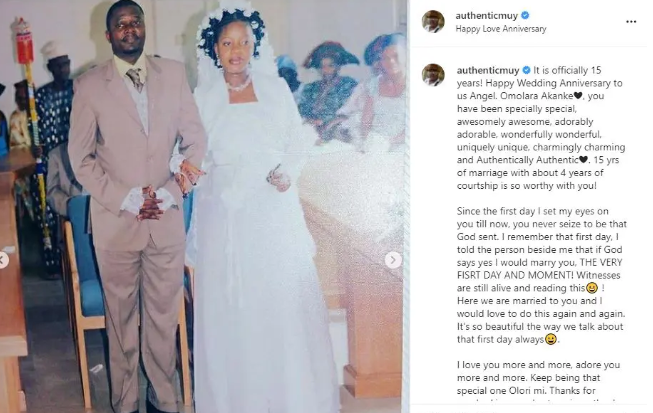Click the paragraph starting 'I love you more'

(x=538, y=378)
